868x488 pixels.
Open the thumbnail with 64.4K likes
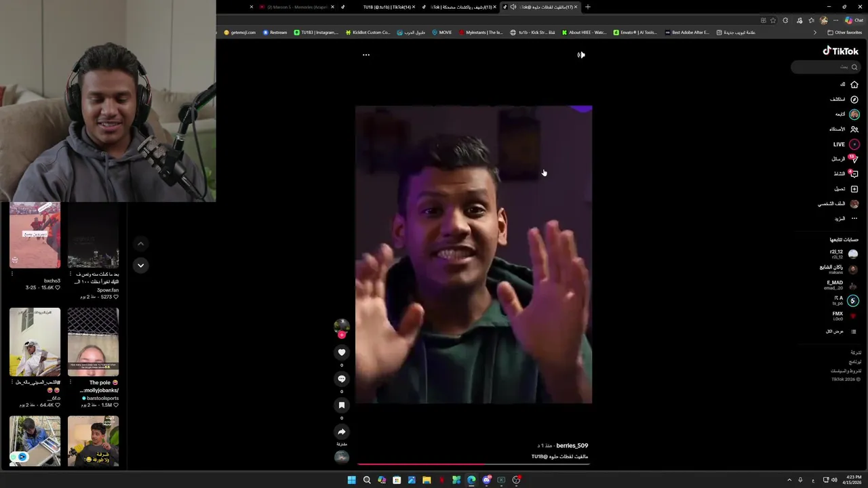point(35,342)
